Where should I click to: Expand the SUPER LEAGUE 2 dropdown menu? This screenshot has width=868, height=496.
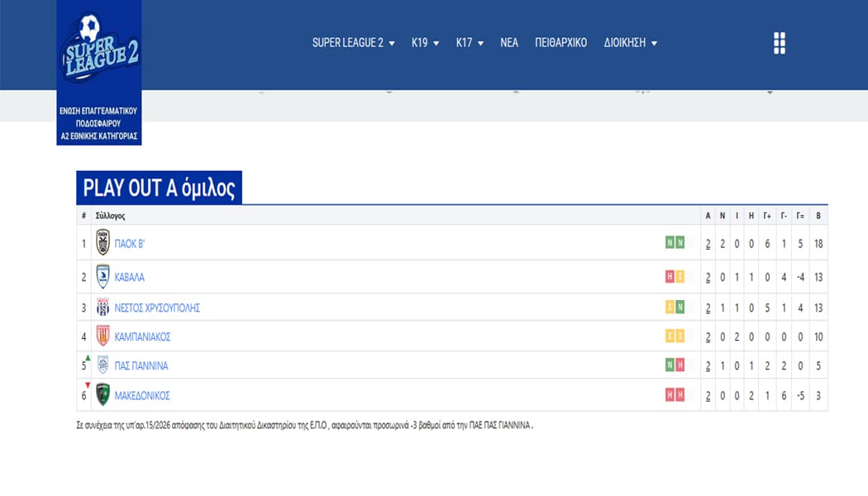353,43
